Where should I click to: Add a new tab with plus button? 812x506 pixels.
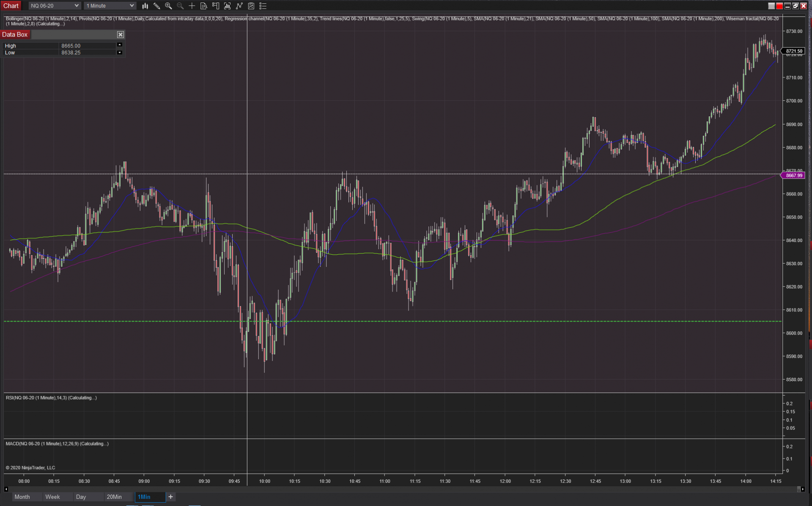pos(170,497)
